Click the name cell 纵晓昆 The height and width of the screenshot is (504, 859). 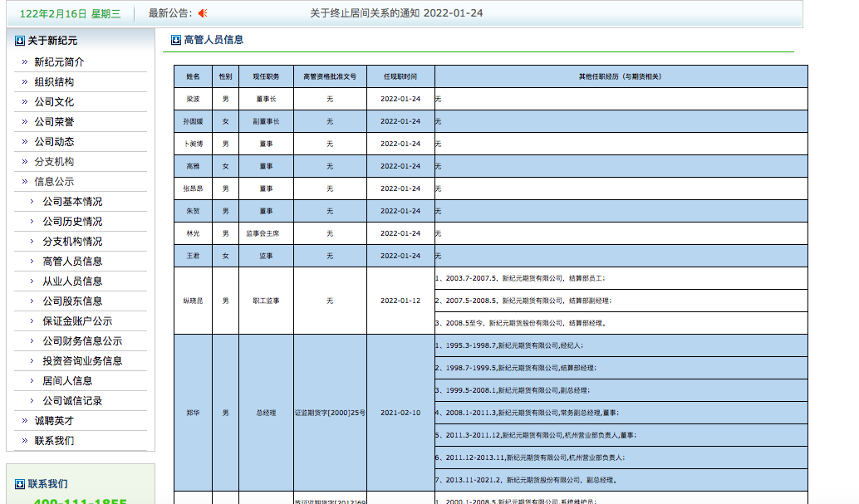(193, 301)
